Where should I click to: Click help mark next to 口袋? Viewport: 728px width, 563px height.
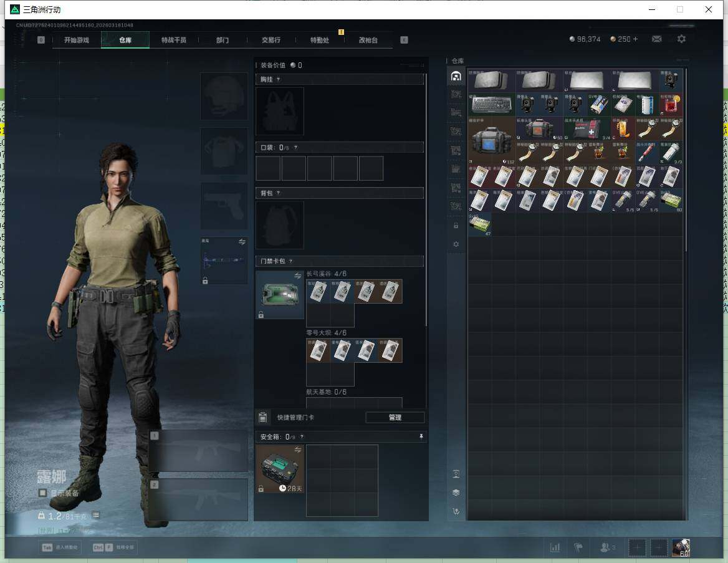(295, 147)
